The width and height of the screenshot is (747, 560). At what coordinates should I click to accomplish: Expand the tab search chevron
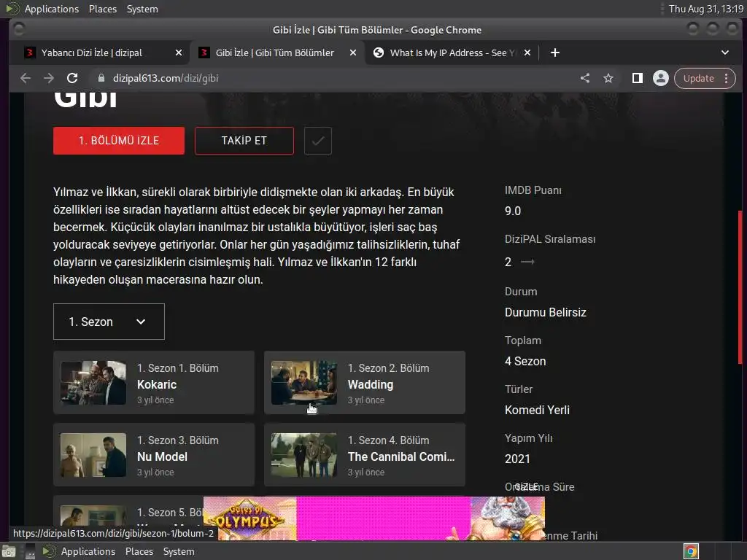725,52
